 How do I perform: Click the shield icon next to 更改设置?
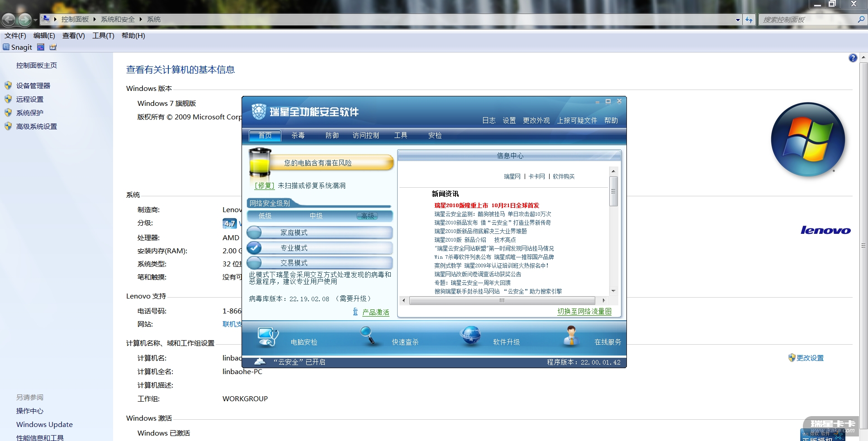point(792,358)
